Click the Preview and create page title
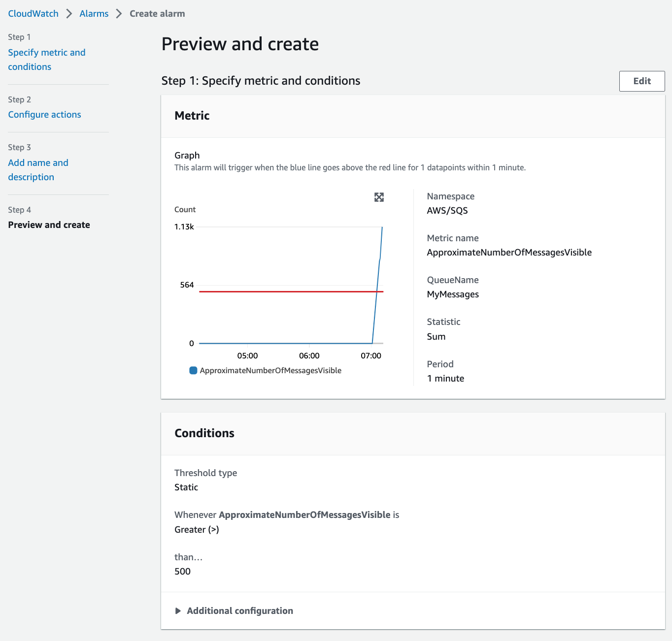This screenshot has height=641, width=672. tap(240, 44)
